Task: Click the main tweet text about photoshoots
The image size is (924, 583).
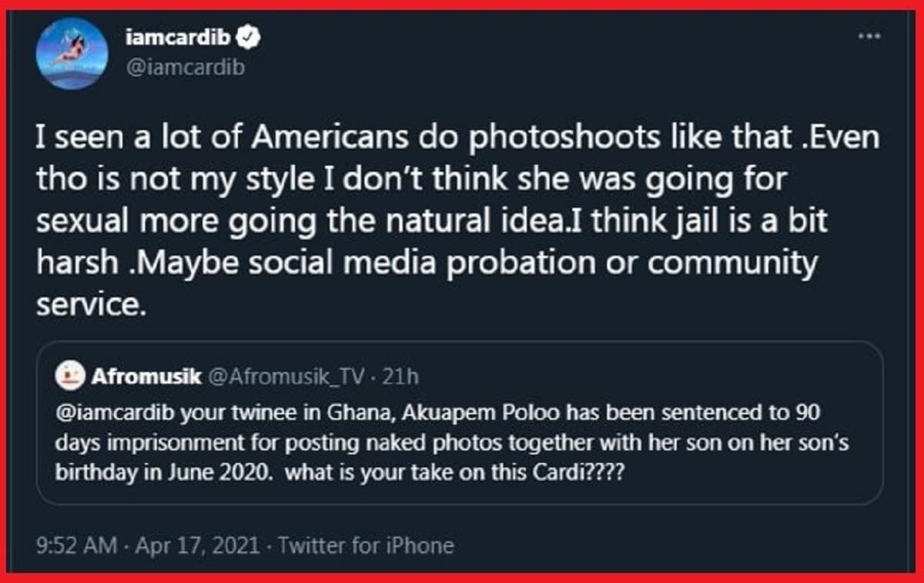Action: point(458,222)
